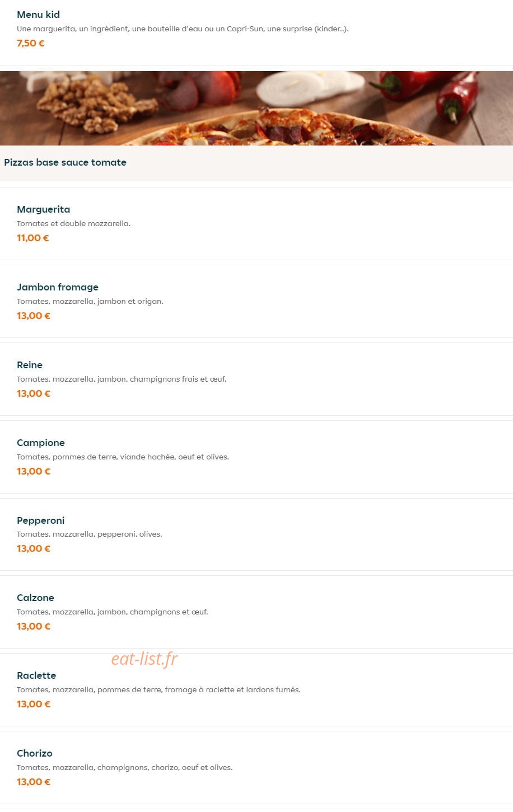This screenshot has width=513, height=812.
Task: Click the Calzone ingredients description
Action: (x=113, y=612)
